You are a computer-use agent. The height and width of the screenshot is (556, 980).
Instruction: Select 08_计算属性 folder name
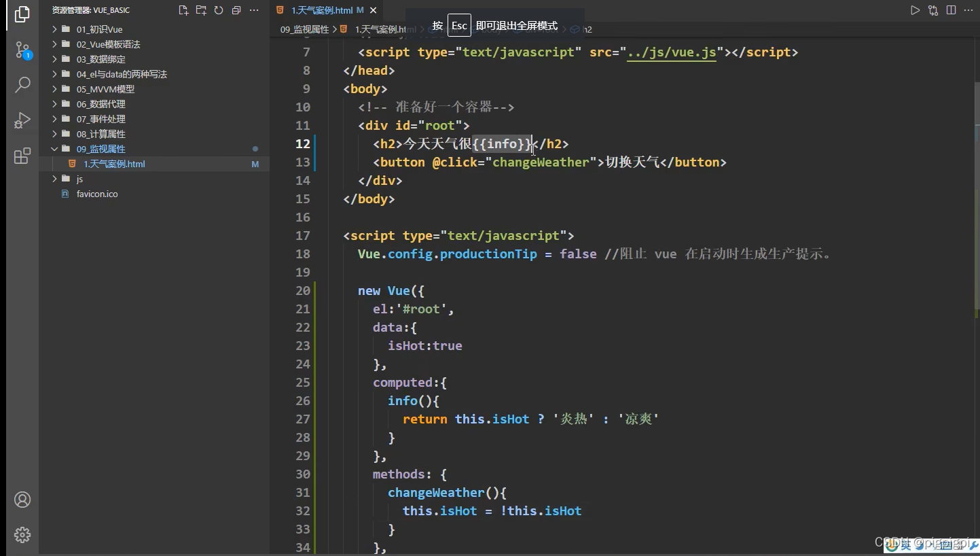[101, 134]
